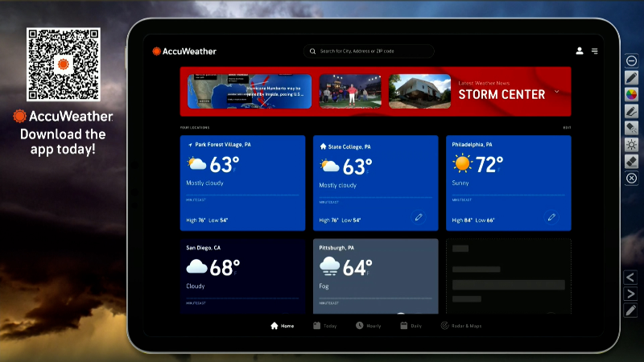The height and width of the screenshot is (362, 644).
Task: Open the user account profile icon
Action: (580, 51)
